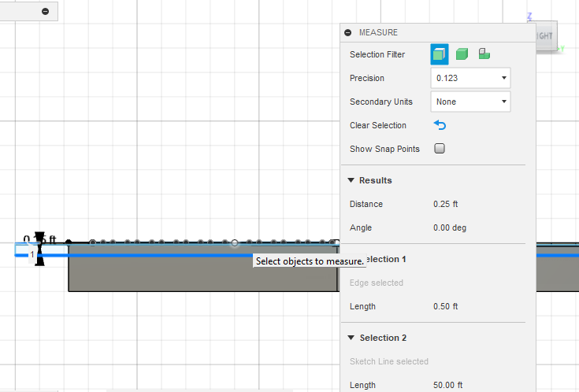Click the ViewCube RIGHT face
This screenshot has width=579, height=392.
pos(546,35)
